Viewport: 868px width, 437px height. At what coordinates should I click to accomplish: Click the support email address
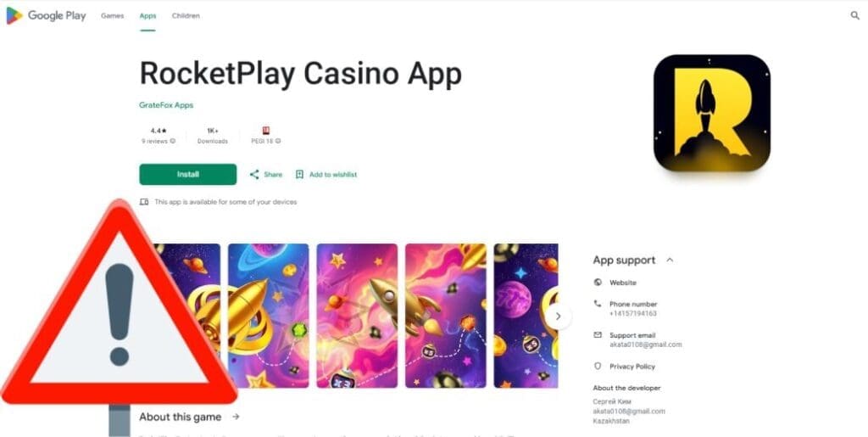pyautogui.click(x=645, y=345)
